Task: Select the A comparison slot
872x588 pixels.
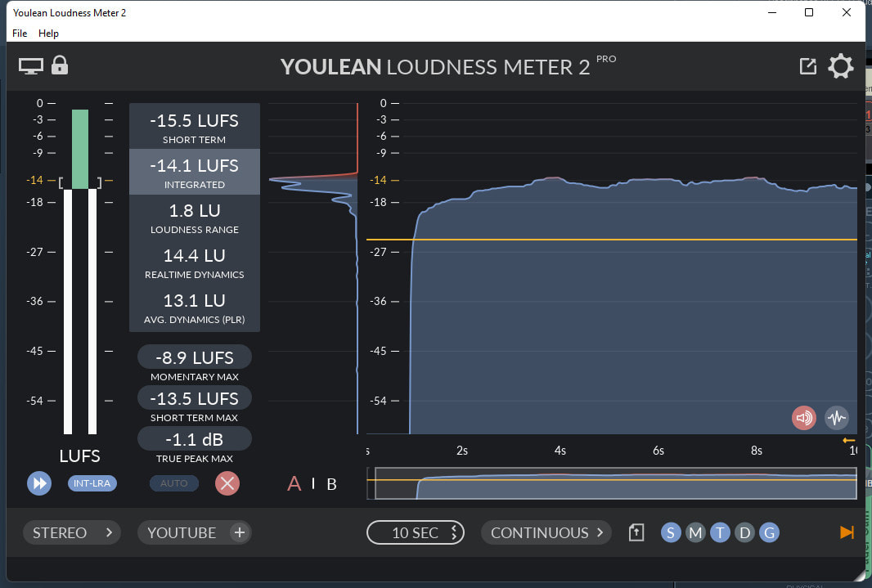Action: pyautogui.click(x=294, y=483)
